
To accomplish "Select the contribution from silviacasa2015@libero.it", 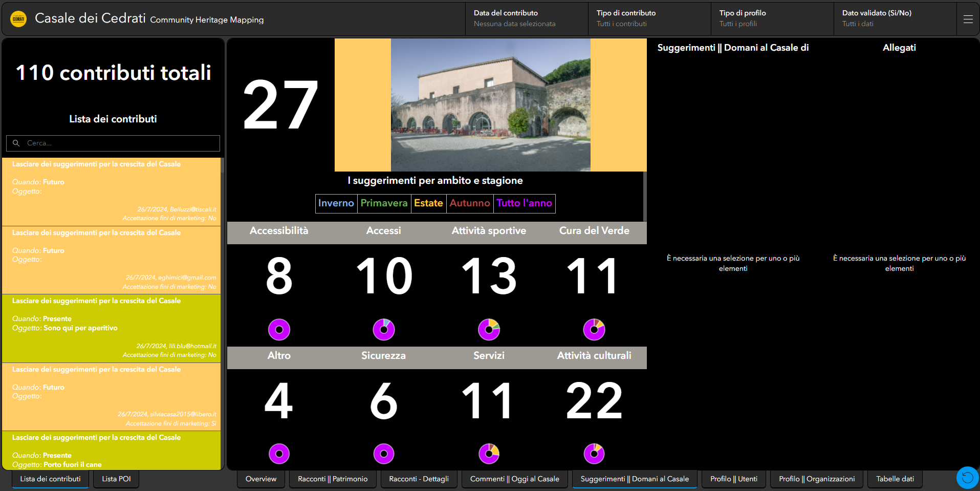I will tap(112, 397).
